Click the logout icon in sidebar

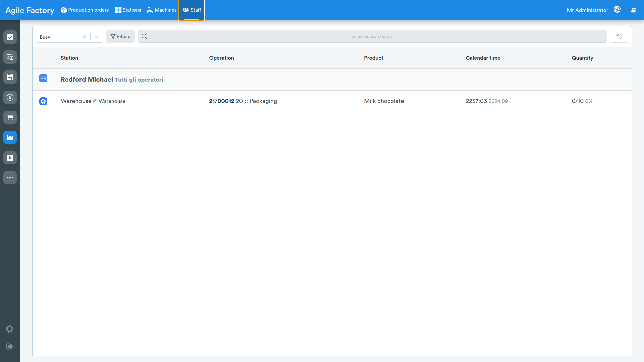(x=10, y=346)
